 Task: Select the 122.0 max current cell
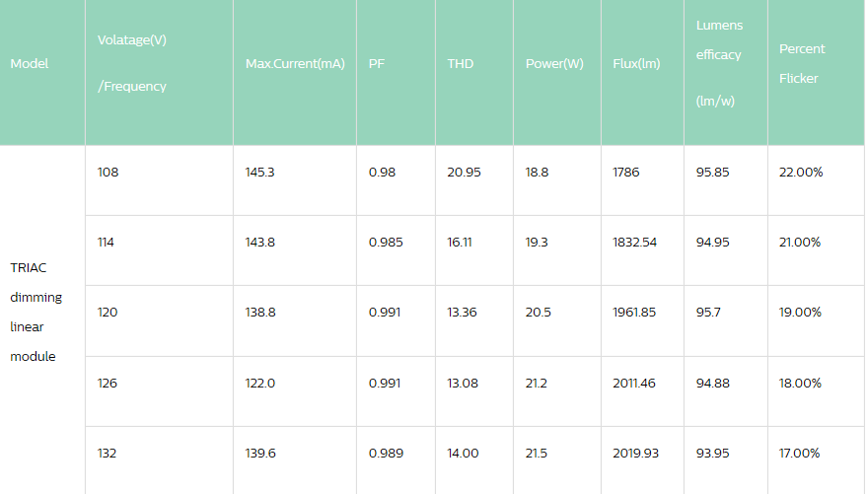(260, 384)
